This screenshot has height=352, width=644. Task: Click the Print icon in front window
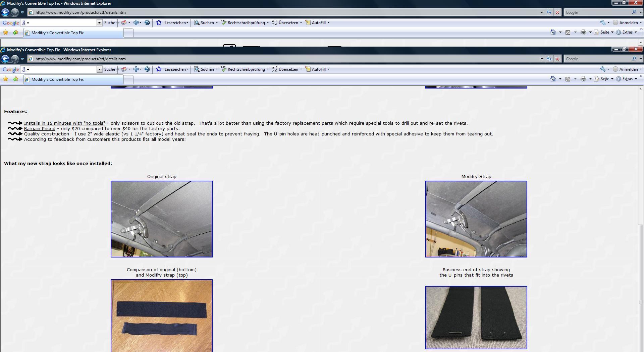click(x=583, y=79)
